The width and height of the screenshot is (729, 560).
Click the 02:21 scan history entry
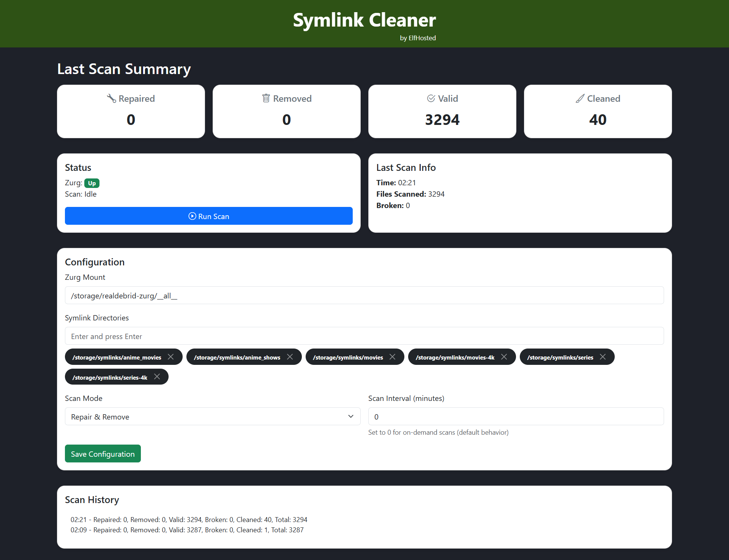pos(189,519)
